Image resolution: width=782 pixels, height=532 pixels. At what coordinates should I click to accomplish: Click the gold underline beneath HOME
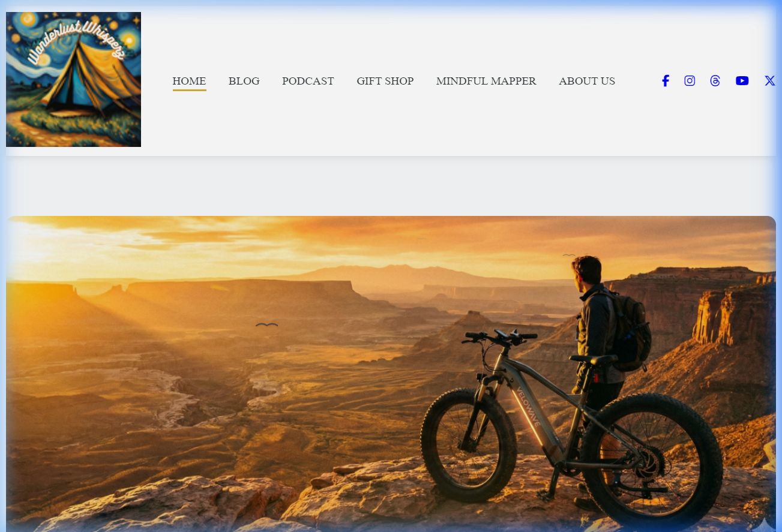click(189, 90)
